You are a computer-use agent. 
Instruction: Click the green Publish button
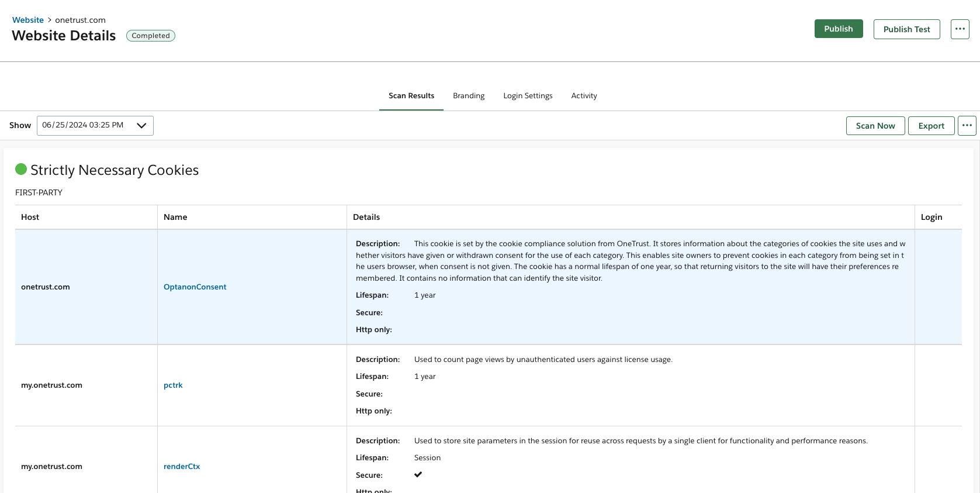point(838,29)
